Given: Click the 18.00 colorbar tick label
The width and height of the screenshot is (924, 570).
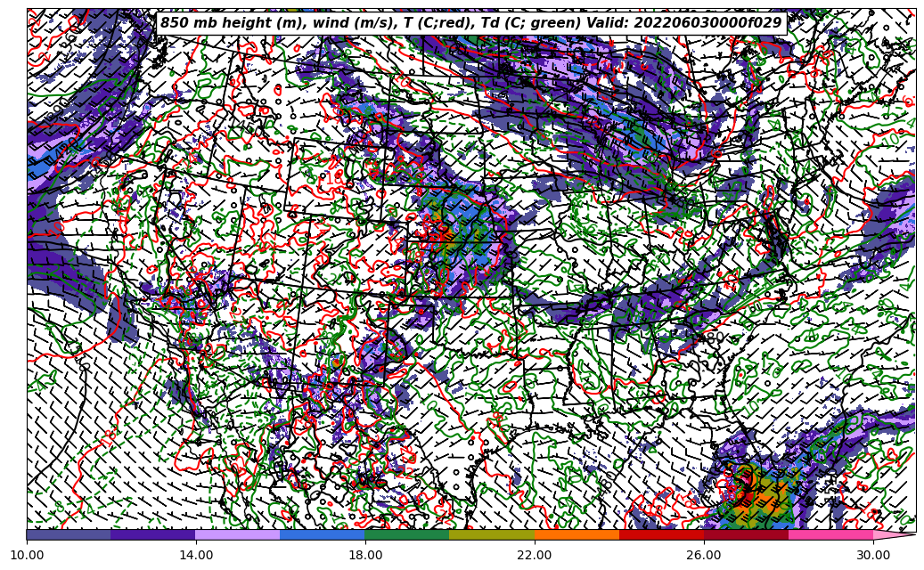Looking at the screenshot, I should [364, 555].
